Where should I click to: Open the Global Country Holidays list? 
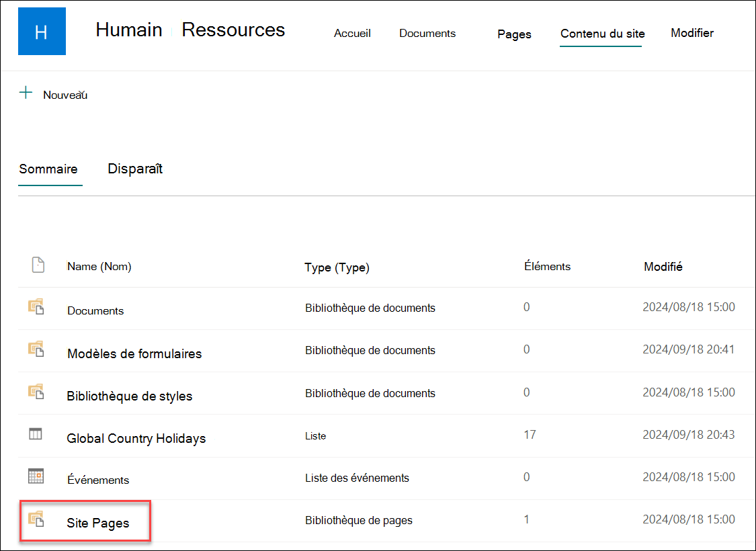pyautogui.click(x=136, y=438)
